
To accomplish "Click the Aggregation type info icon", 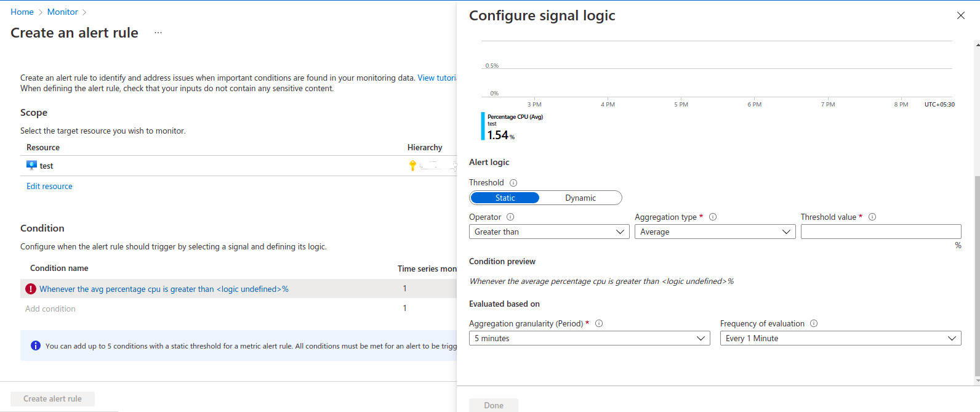I will tap(713, 217).
